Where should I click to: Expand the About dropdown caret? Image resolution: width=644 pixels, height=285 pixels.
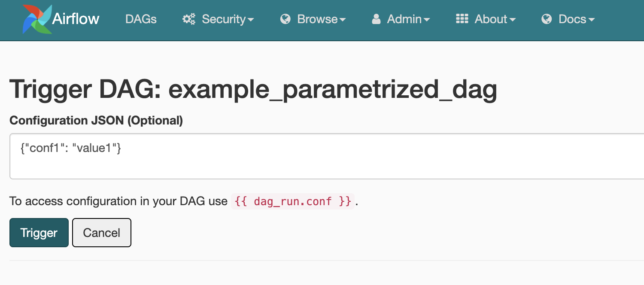point(512,20)
